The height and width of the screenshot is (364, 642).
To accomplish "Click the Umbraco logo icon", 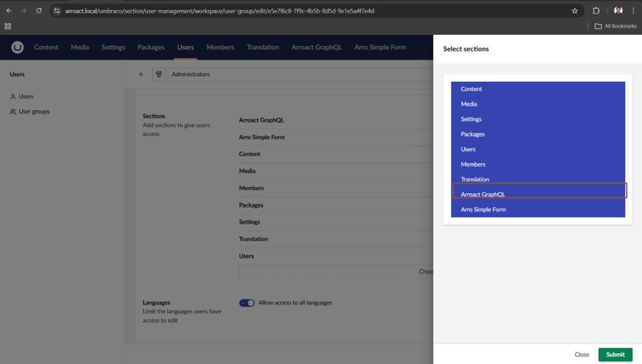I will tap(17, 47).
